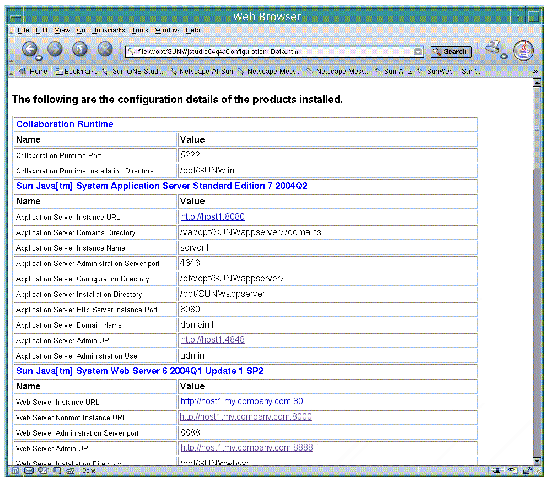Viewport: 549px width, 482px height.
Task: Click the Collaboration Runtime section heading
Action: 65,124
